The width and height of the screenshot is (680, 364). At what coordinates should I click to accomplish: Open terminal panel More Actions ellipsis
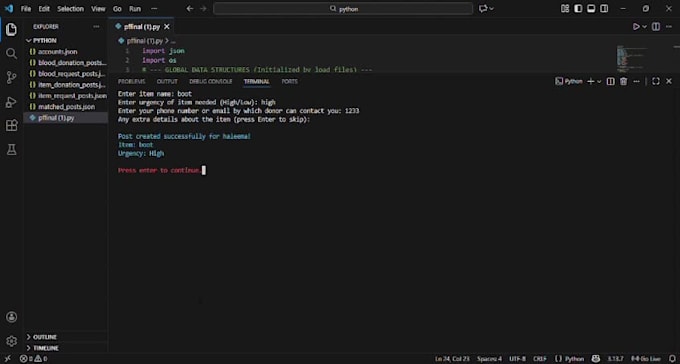[636, 81]
